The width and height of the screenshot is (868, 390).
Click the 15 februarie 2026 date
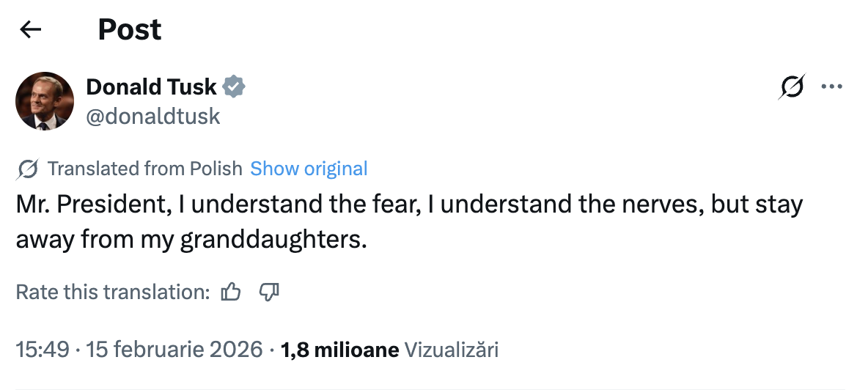[174, 350]
